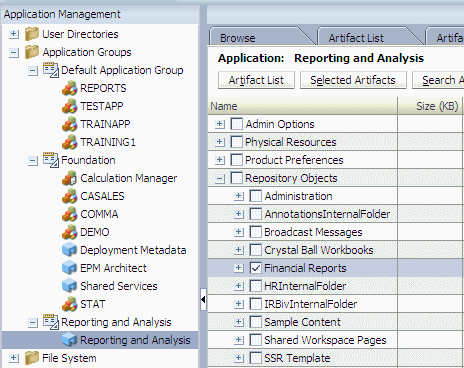This screenshot has width=464, height=368.
Task: Check the Broadcast Messages checkbox
Action: pyautogui.click(x=255, y=232)
